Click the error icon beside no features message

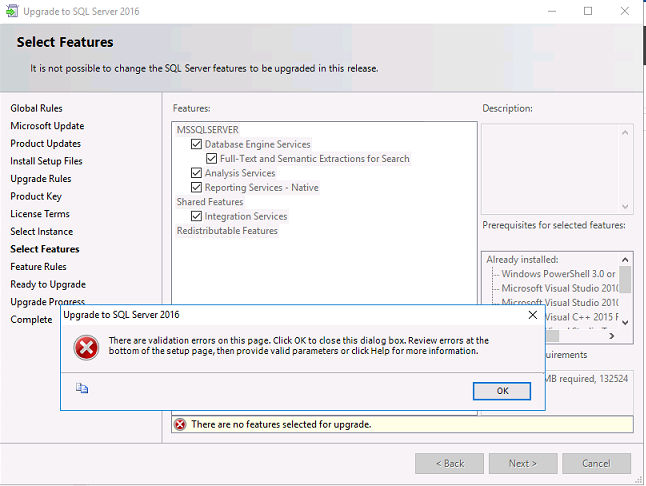180,424
